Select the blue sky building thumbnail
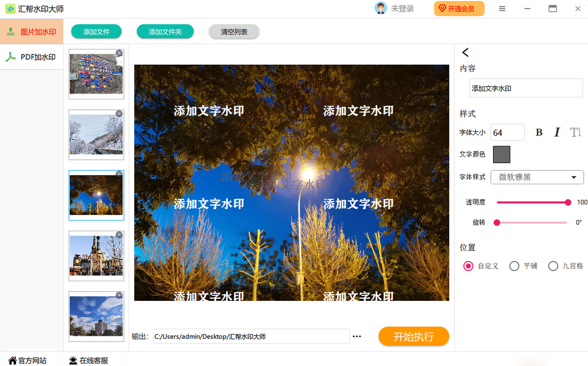 pyautogui.click(x=96, y=317)
